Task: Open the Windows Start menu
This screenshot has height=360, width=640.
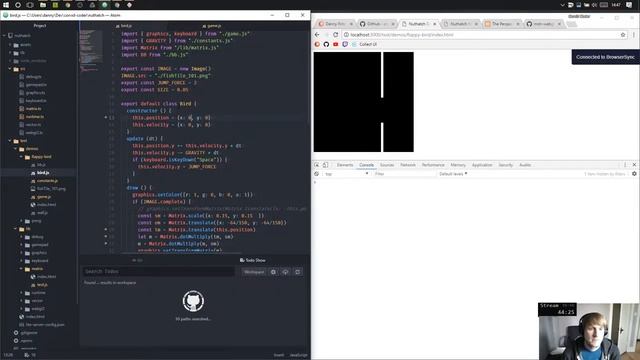Action: (6, 5)
